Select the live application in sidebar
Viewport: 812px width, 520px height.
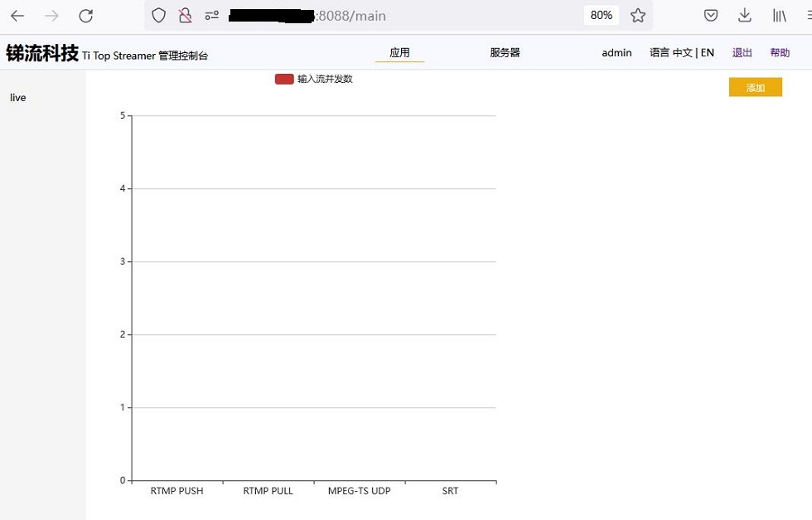point(18,98)
